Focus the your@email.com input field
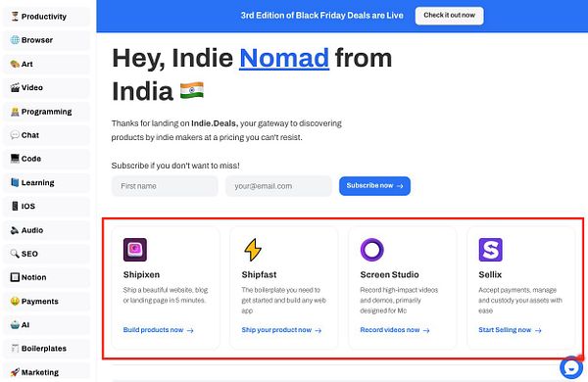The image size is (588, 382). coord(278,186)
